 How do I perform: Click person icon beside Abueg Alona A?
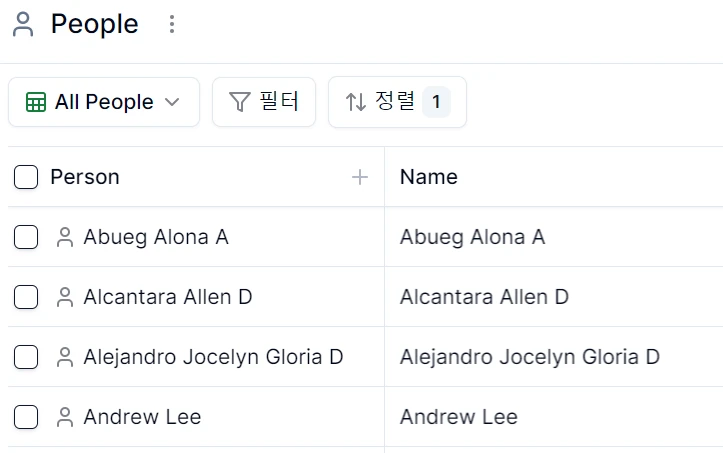(x=65, y=237)
